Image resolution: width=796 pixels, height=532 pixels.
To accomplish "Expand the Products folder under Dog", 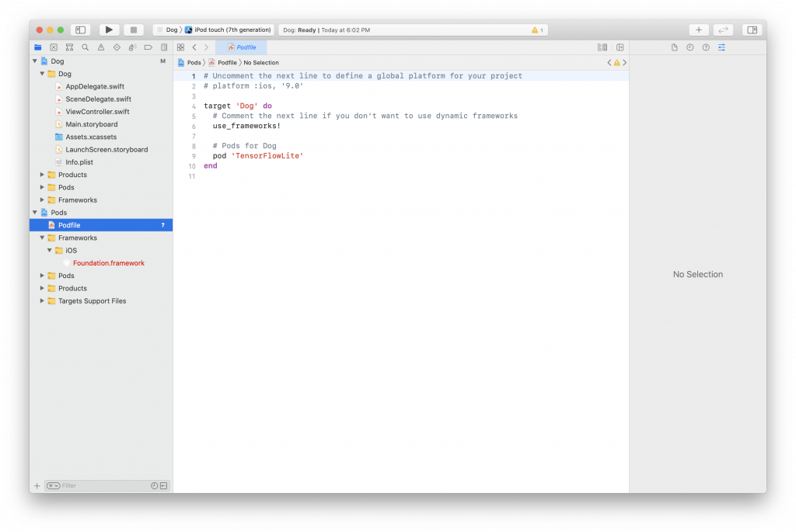I will 42,175.
